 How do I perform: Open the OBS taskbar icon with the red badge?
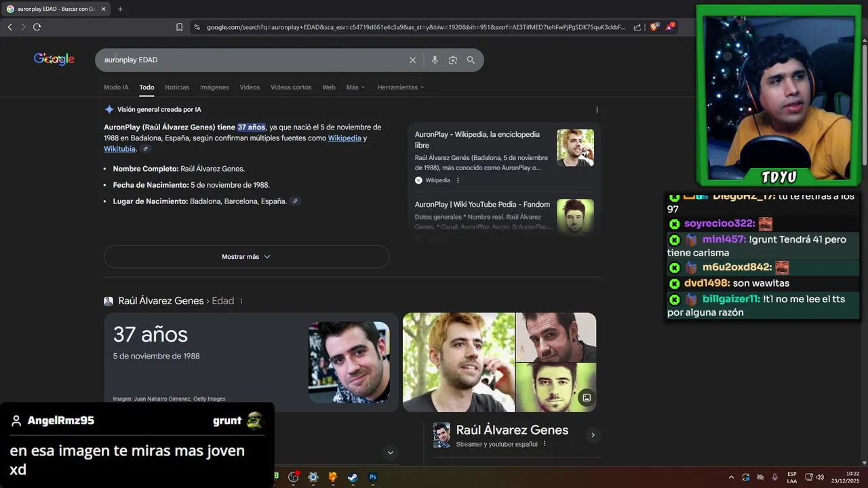coord(294,477)
